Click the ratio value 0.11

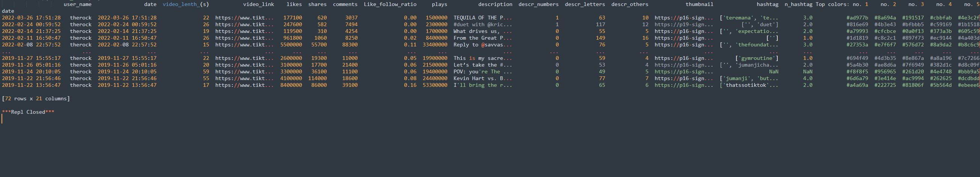(x=410, y=45)
